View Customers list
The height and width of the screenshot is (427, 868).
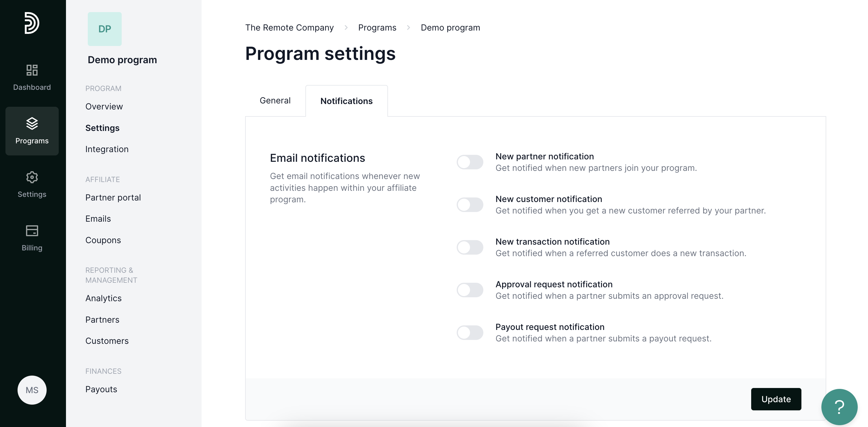pos(107,341)
